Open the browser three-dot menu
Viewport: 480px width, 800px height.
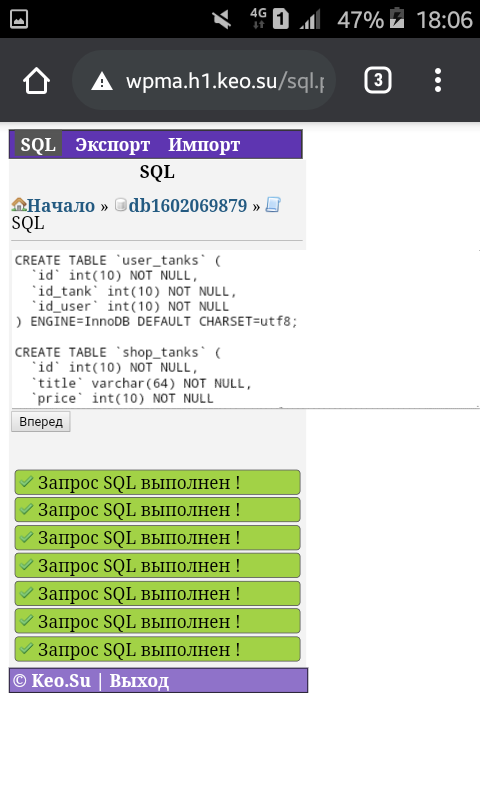pos(438,80)
